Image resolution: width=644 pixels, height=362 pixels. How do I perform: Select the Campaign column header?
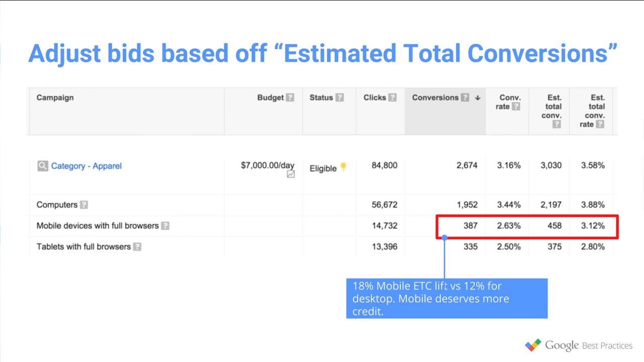tap(55, 98)
